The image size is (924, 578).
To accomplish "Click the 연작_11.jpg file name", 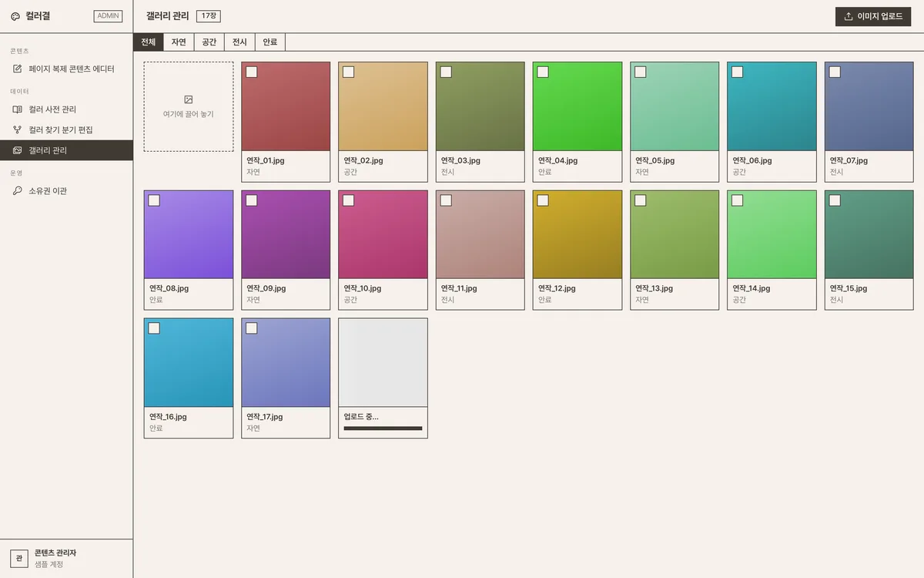I will 459,289.
